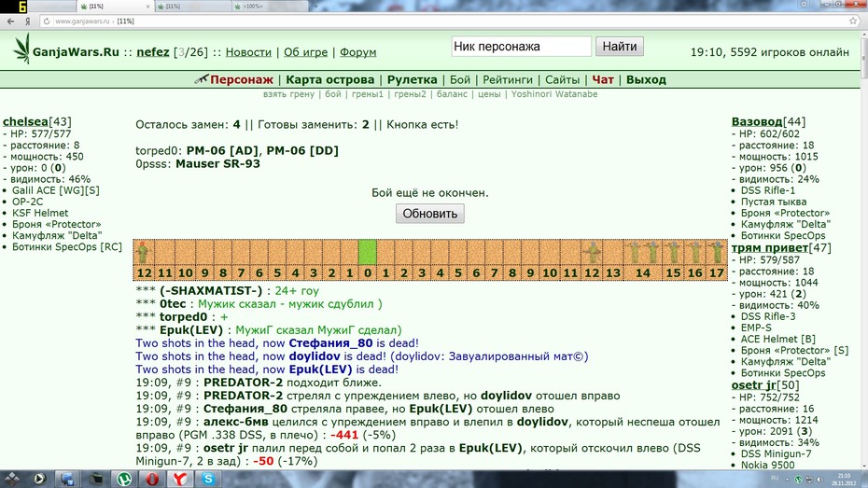Click the 'грены1' shortcut link
The image size is (868, 488).
[x=368, y=94]
